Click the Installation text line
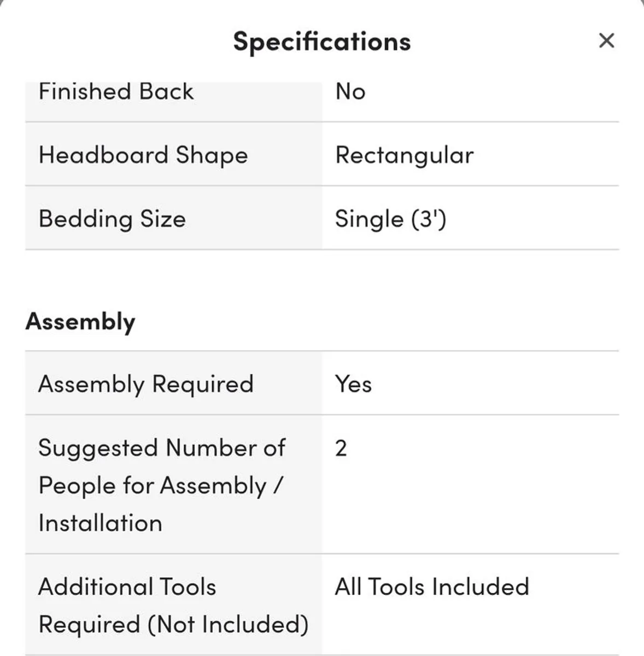The image size is (644, 656). coord(99,522)
